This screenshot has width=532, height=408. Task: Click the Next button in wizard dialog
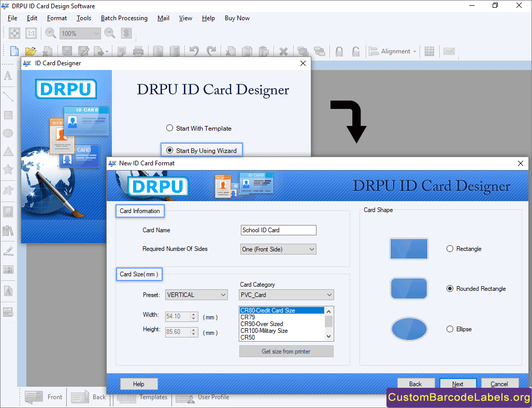pyautogui.click(x=458, y=384)
